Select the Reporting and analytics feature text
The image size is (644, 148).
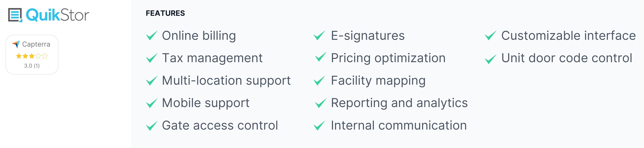[399, 103]
